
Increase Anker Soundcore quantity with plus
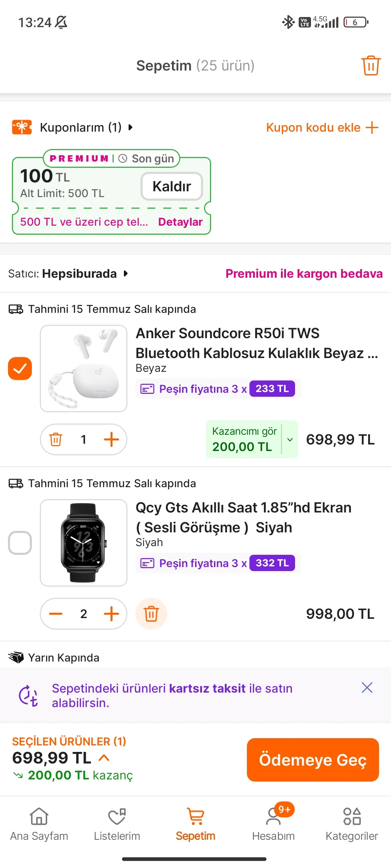(x=111, y=439)
